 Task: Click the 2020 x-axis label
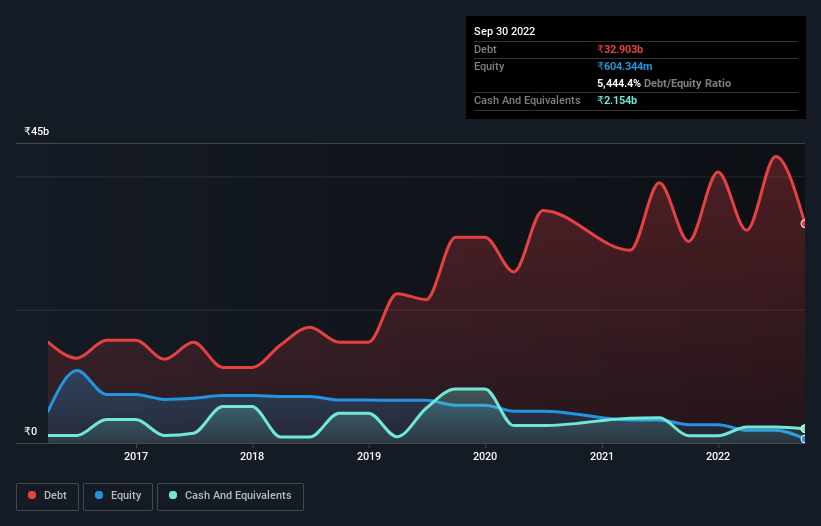click(x=485, y=456)
